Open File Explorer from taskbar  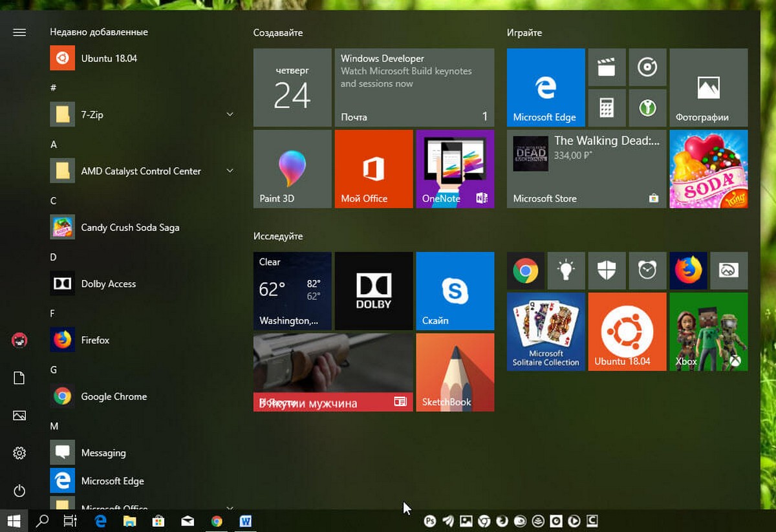130,520
